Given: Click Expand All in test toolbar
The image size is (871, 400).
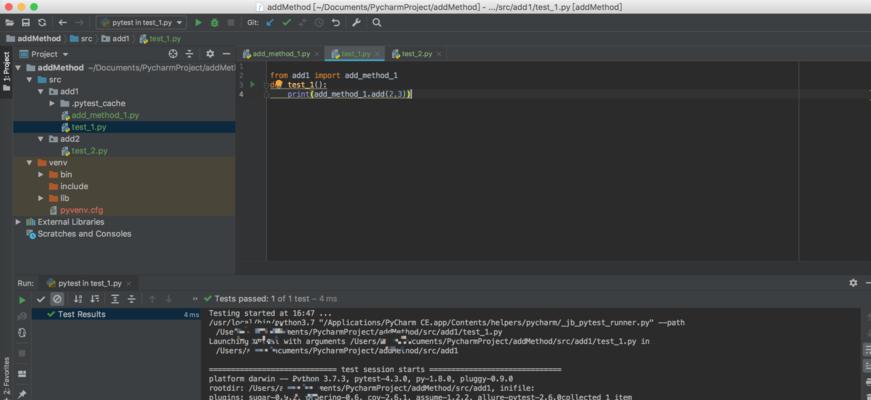Looking at the screenshot, I should (115, 299).
